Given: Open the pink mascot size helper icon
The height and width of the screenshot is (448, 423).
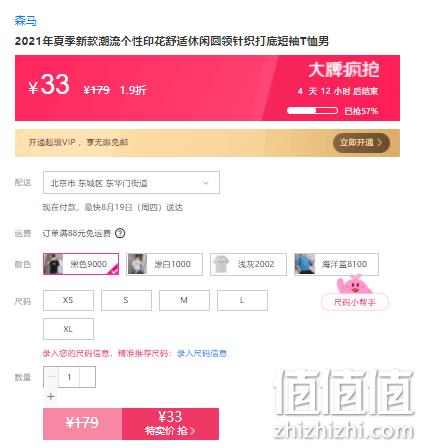Looking at the screenshot, I should tap(354, 285).
